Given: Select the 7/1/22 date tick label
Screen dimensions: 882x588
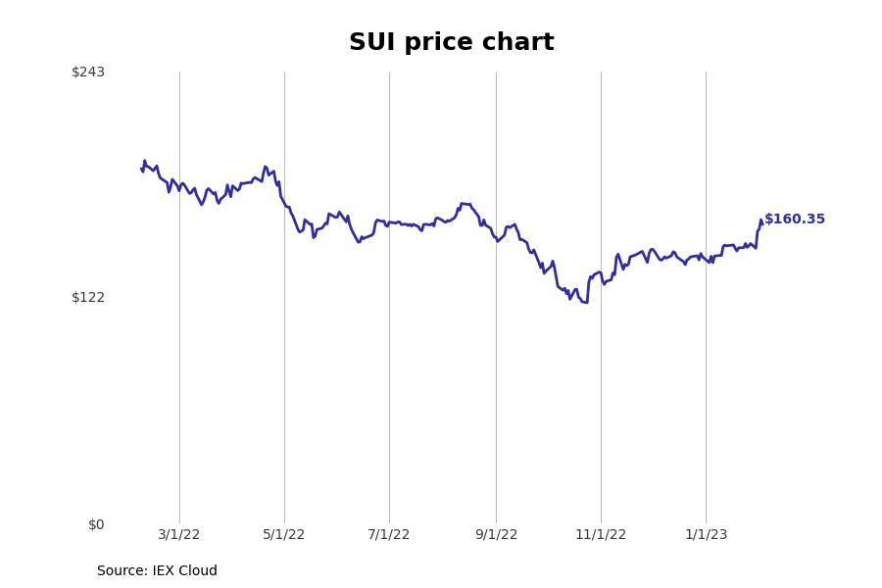Looking at the screenshot, I should click(389, 534).
